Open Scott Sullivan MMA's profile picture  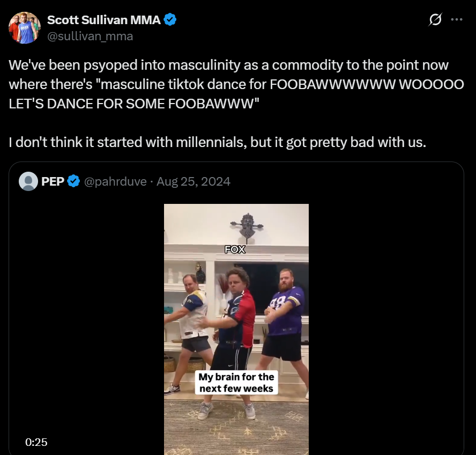[25, 27]
